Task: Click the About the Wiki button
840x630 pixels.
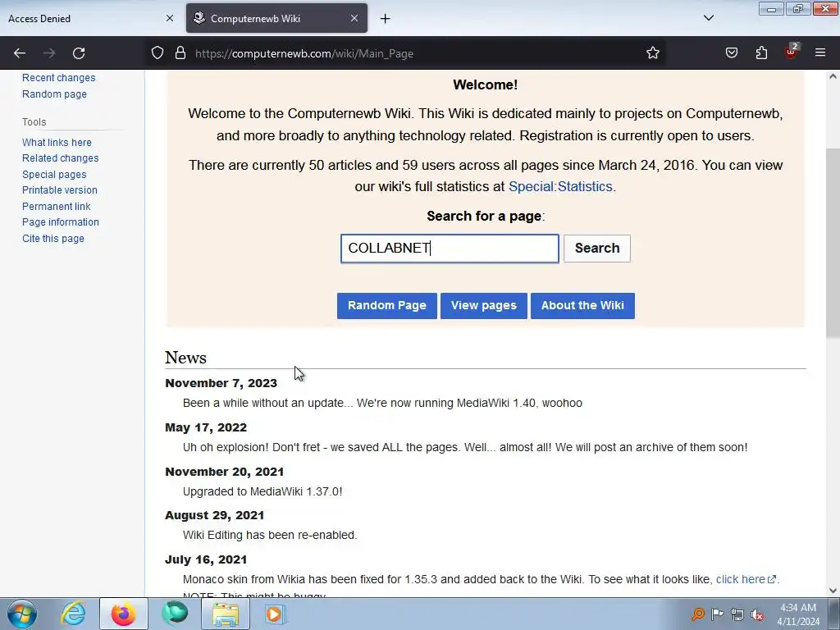Action: point(582,305)
